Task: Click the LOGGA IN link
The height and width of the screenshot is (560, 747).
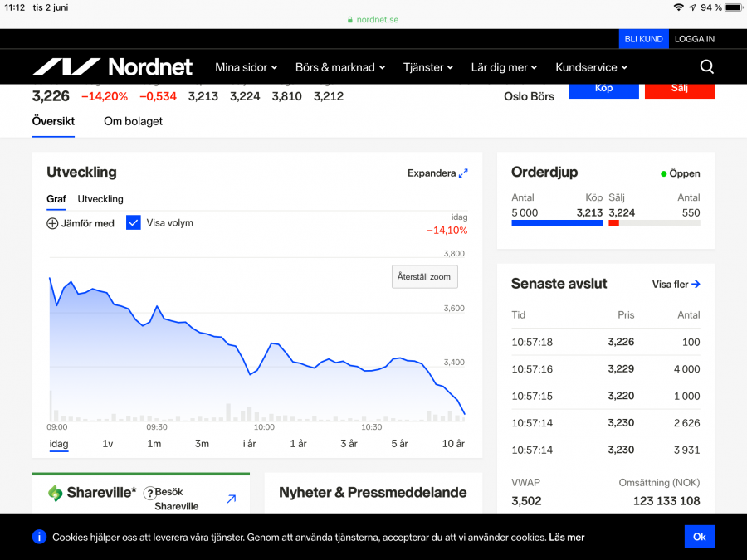Action: click(694, 39)
